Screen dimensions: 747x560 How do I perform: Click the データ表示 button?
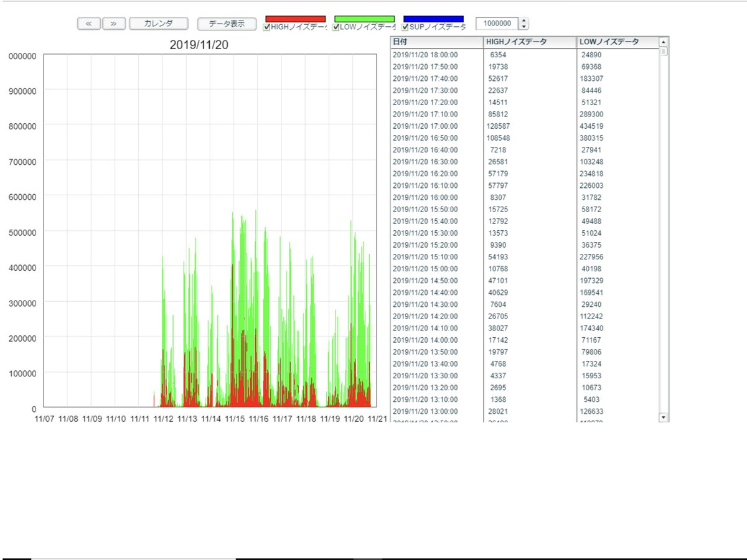(x=227, y=24)
